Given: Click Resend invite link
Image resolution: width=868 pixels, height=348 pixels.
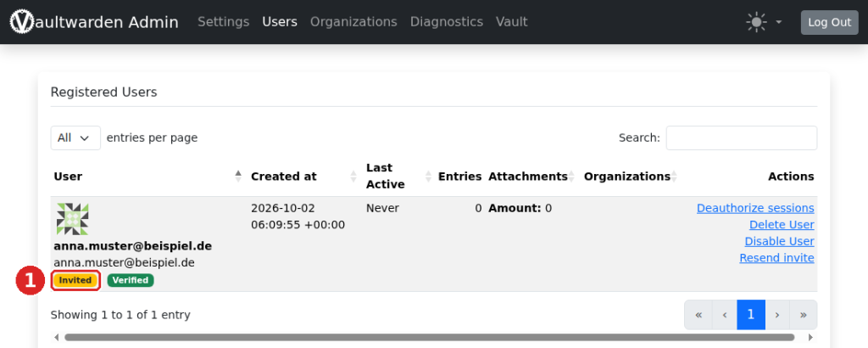Looking at the screenshot, I should tap(776, 258).
